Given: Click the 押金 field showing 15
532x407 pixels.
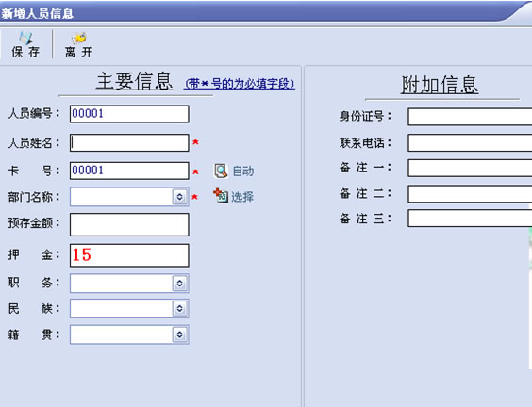Looking at the screenshot, I should pos(129,255).
